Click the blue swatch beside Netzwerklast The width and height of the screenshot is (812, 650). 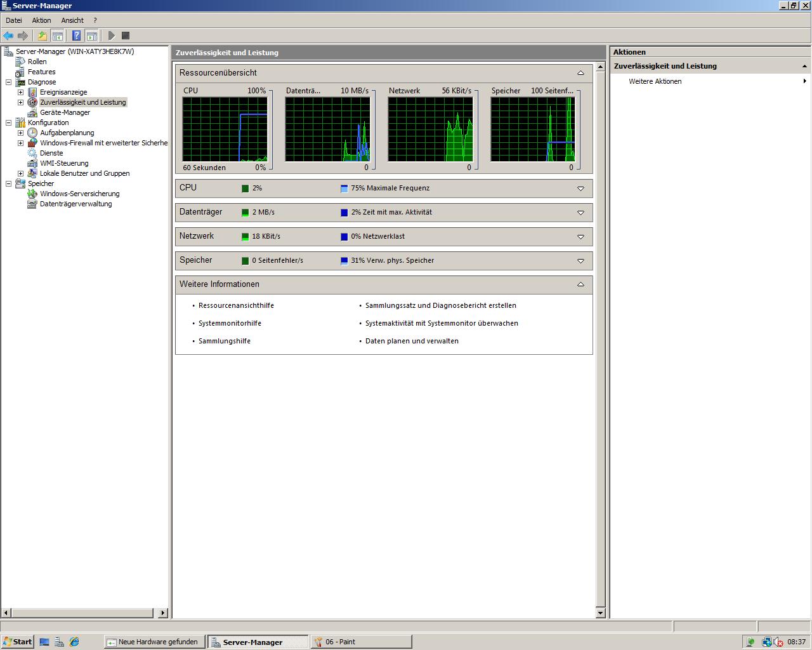[x=344, y=237]
